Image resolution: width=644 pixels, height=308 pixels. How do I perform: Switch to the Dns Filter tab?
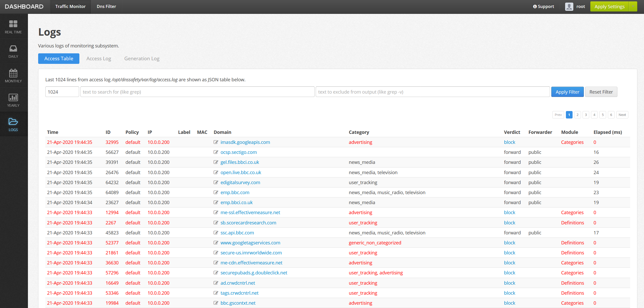(x=106, y=7)
